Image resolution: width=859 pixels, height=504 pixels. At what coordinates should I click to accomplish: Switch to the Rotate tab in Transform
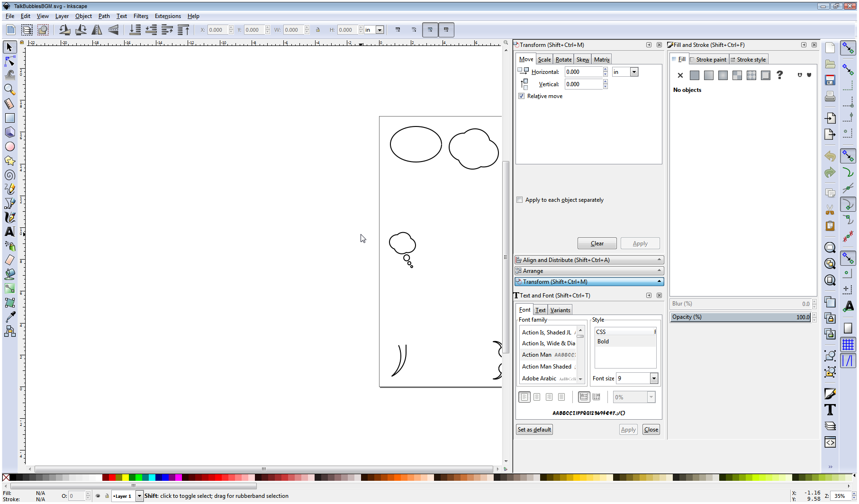point(563,59)
